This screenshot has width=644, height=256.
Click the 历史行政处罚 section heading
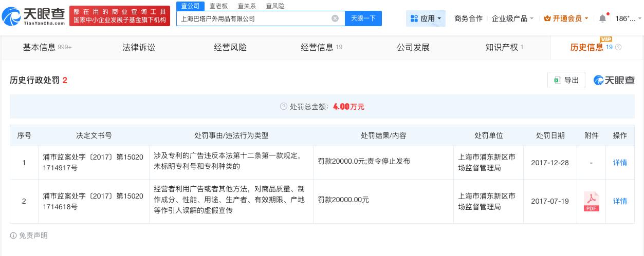[34, 80]
